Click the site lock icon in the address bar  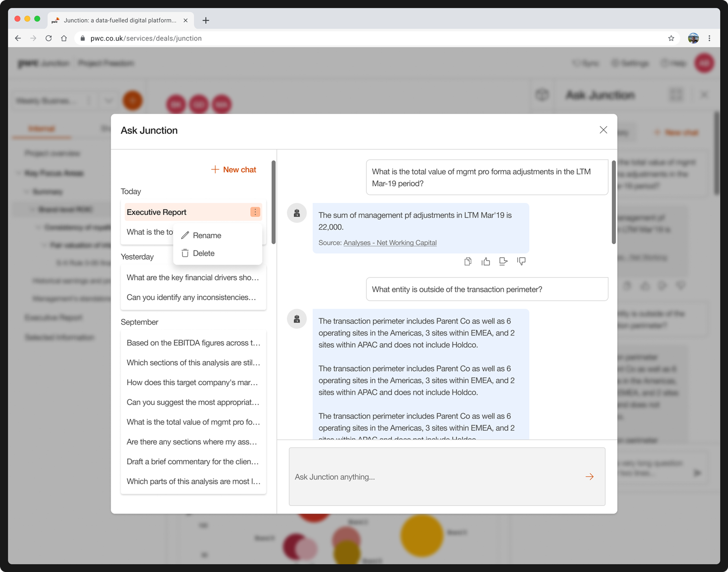pyautogui.click(x=83, y=38)
